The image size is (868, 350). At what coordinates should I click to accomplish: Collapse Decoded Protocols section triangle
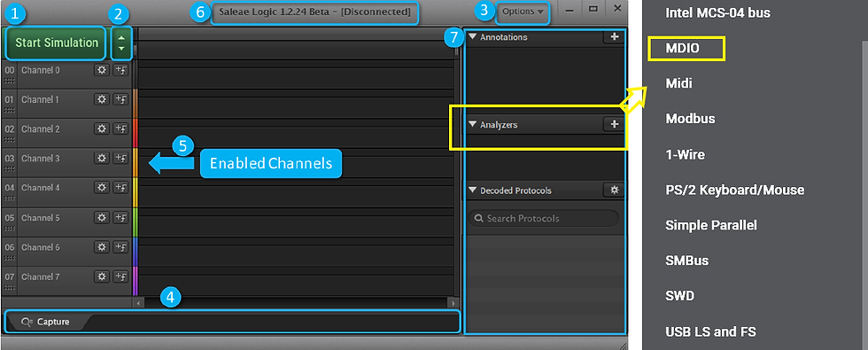pyautogui.click(x=472, y=190)
